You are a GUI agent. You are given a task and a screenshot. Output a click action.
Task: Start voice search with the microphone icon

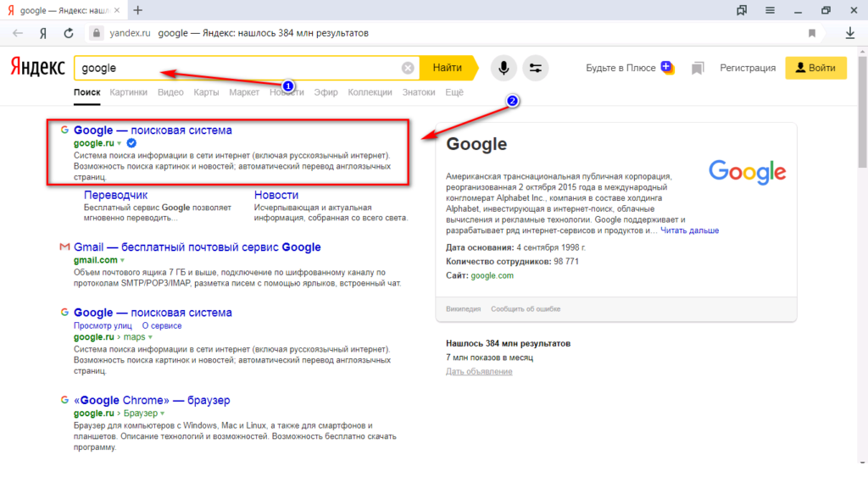[x=504, y=68]
